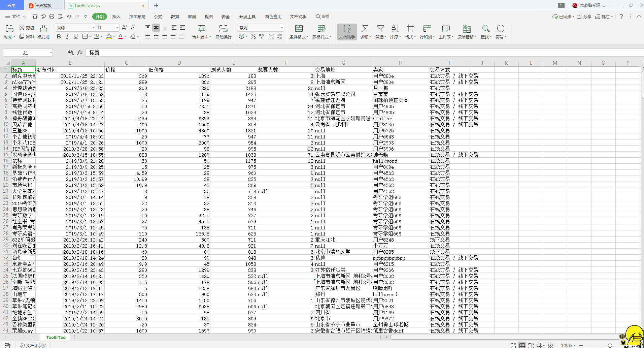The image size is (644, 348).
Task: Click the format painter (格式刷) icon
Action: point(43,29)
